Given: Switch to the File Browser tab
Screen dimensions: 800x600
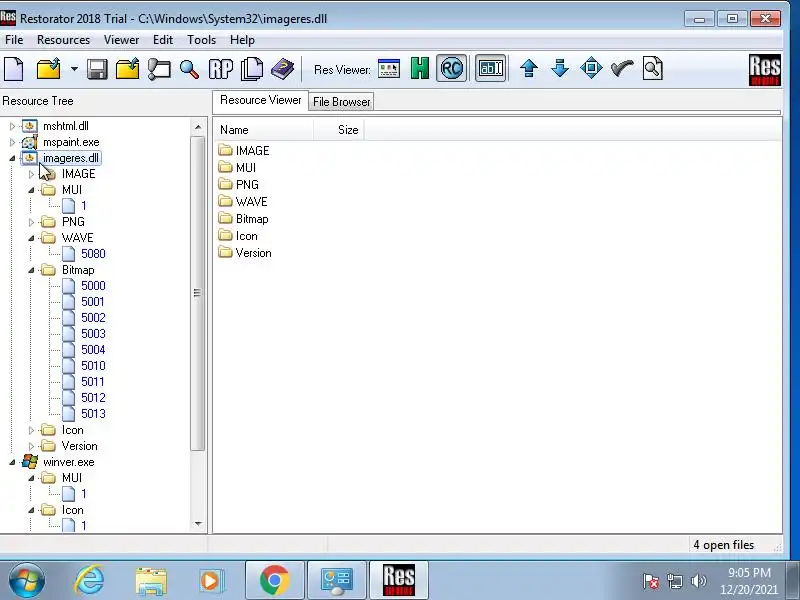Looking at the screenshot, I should [x=341, y=102].
